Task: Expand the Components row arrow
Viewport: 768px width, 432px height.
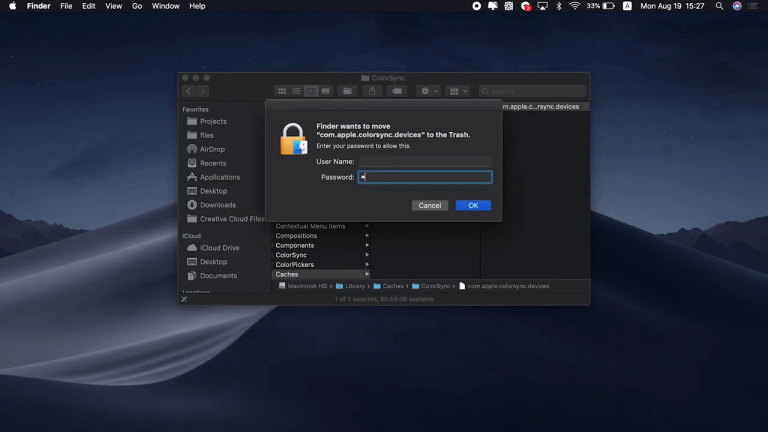Action: point(367,245)
